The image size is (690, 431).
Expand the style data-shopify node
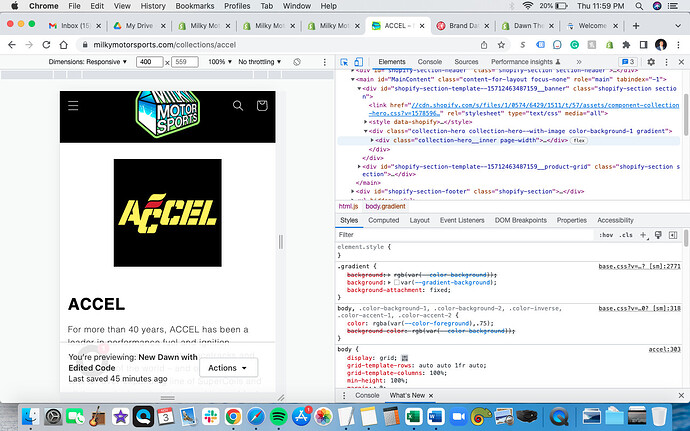point(366,122)
